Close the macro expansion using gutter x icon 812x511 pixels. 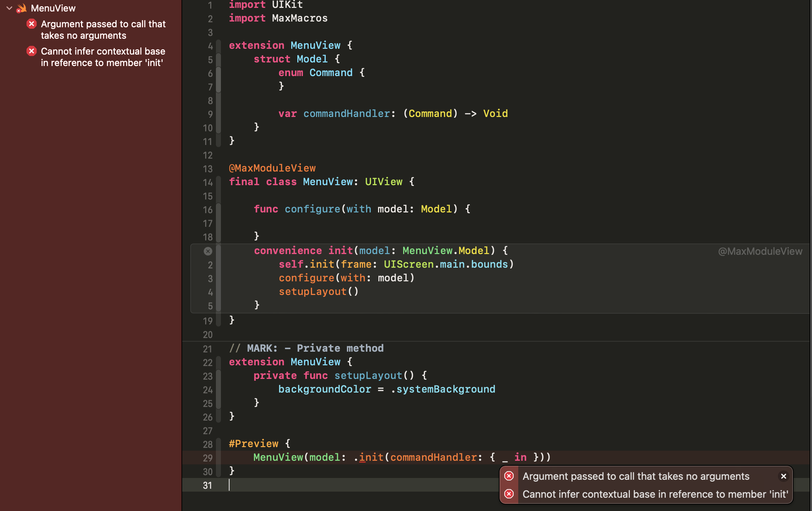pyautogui.click(x=208, y=251)
